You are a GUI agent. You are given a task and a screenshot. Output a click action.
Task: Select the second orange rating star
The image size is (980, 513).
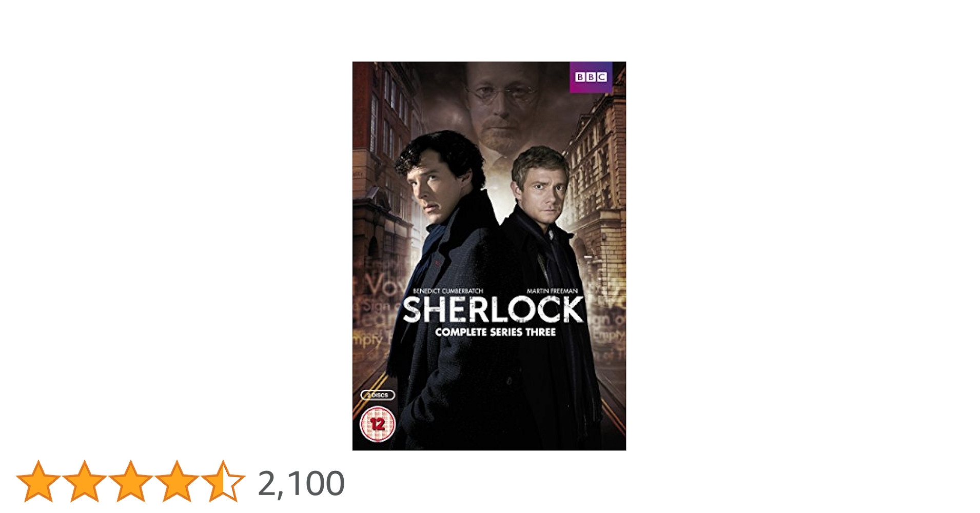point(85,481)
